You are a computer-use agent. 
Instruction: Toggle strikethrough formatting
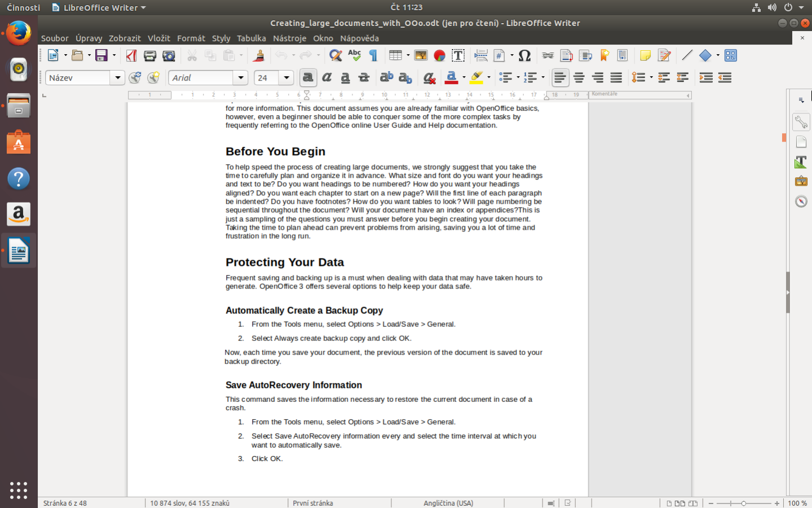point(364,78)
